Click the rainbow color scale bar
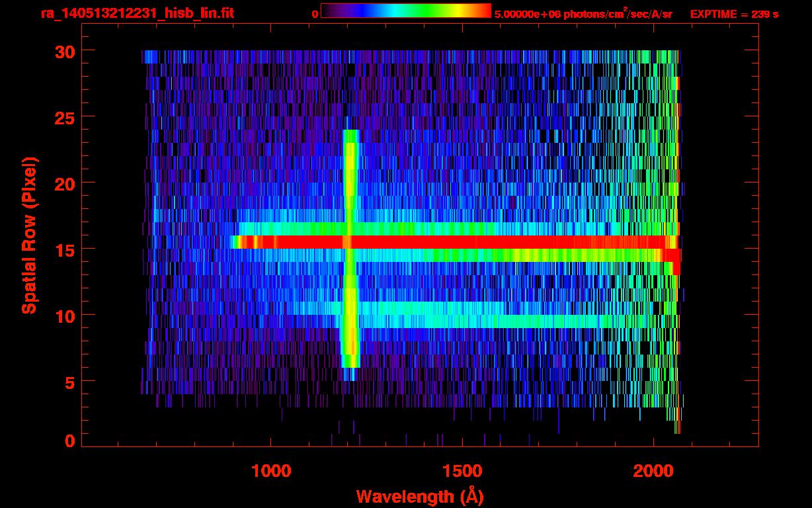 click(406, 11)
